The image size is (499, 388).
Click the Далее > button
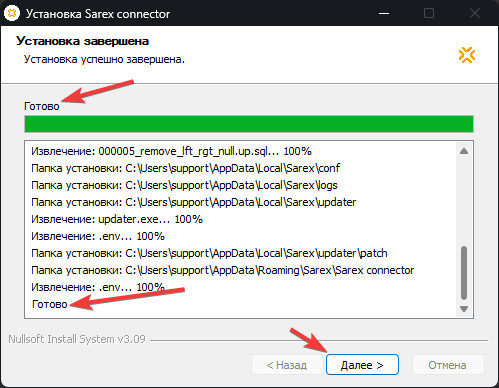(362, 365)
